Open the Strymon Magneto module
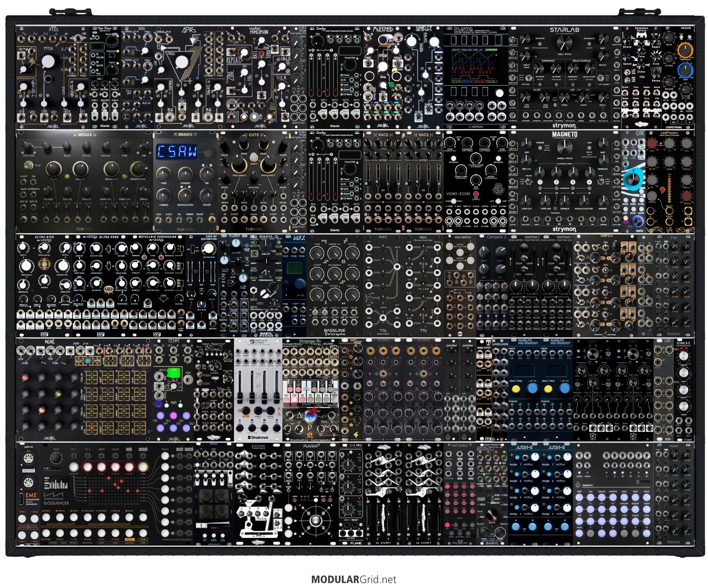Viewport: 708px width, 588px height. click(x=565, y=182)
